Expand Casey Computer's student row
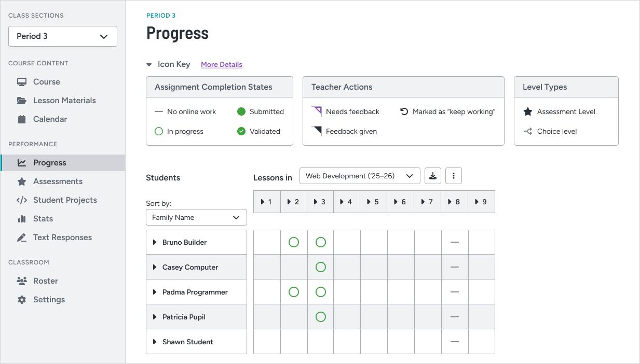This screenshot has height=364, width=640. pyautogui.click(x=155, y=267)
